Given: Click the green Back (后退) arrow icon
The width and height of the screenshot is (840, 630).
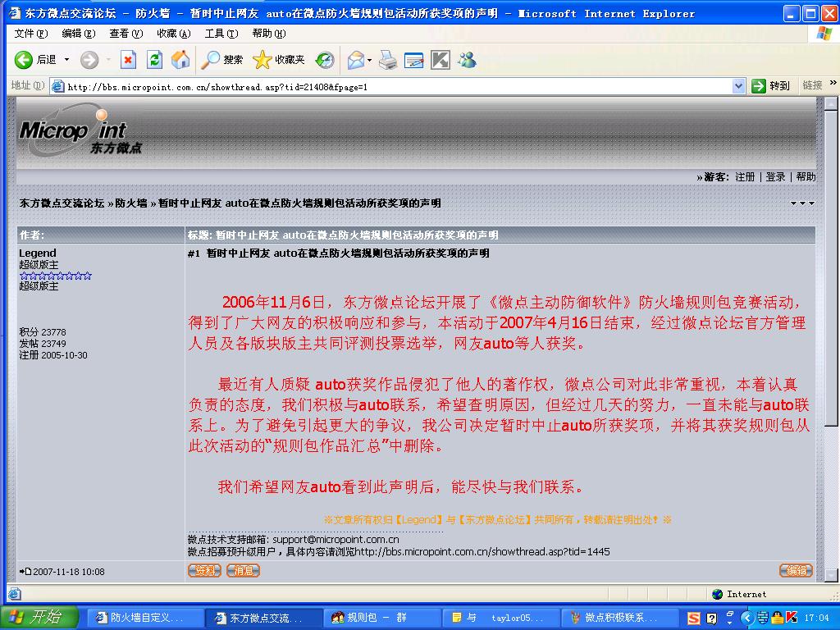Looking at the screenshot, I should click(x=24, y=59).
